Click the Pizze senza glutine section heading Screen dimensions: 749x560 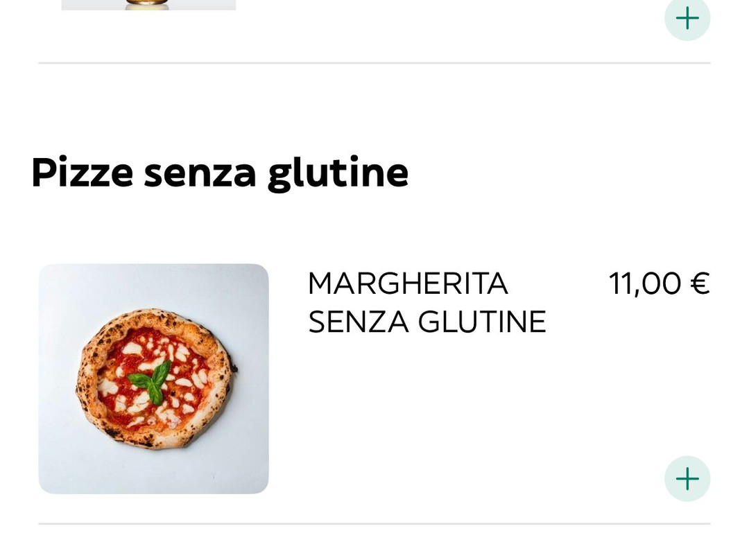coord(220,173)
